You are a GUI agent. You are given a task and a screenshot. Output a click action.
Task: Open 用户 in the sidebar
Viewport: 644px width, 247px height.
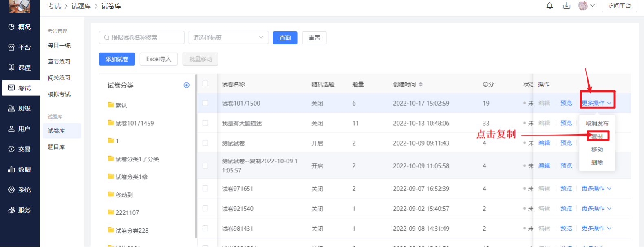[20, 129]
